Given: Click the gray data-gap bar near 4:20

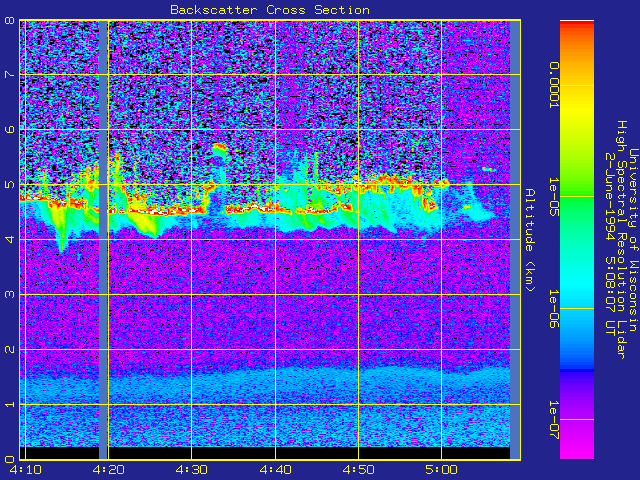Looking at the screenshot, I should click(103, 240).
